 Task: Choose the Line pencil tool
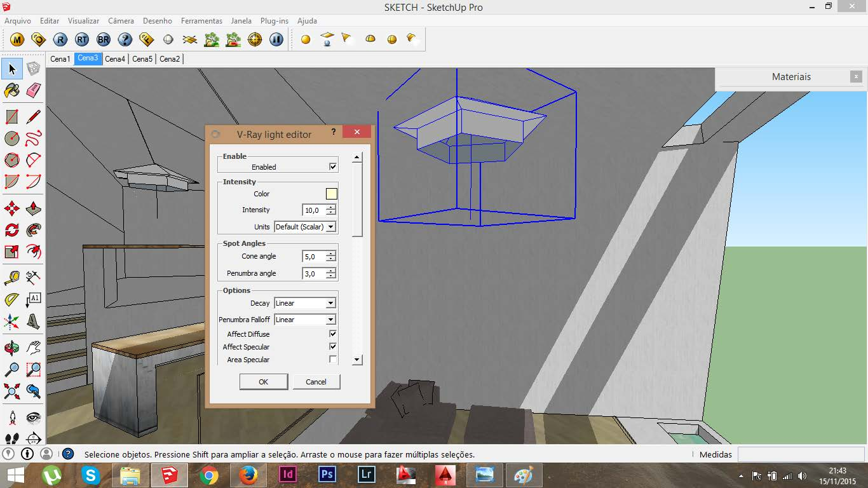click(x=34, y=117)
